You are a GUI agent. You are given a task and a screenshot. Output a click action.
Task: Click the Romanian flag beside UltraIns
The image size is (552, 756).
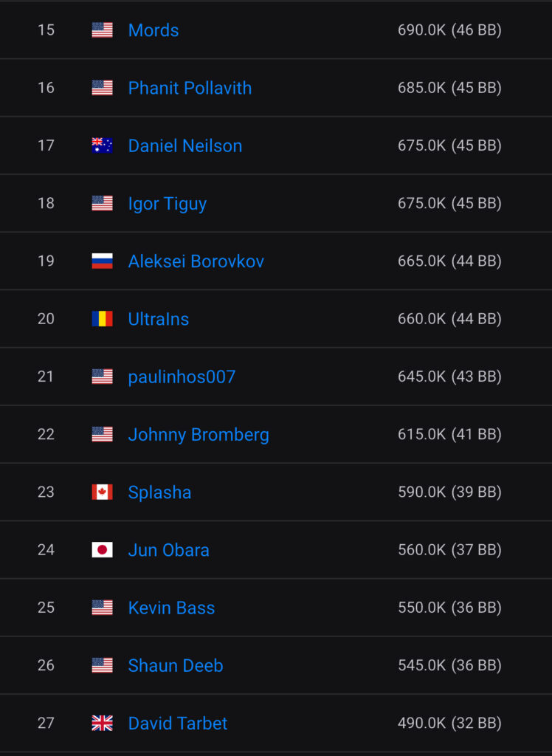[102, 319]
